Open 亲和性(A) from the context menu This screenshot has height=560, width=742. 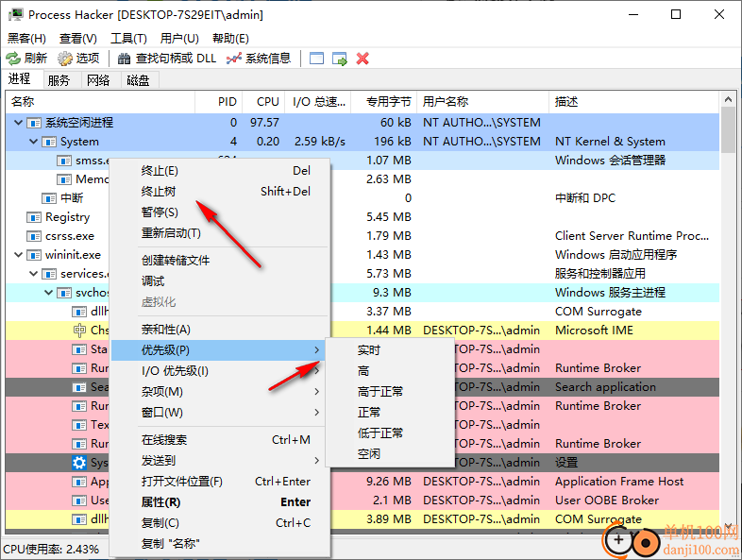point(220,330)
